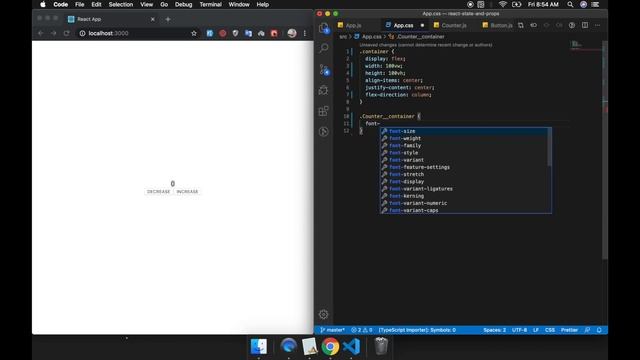The height and width of the screenshot is (360, 640).
Task: Click the feedback icon in the status bar
Action: (587, 330)
